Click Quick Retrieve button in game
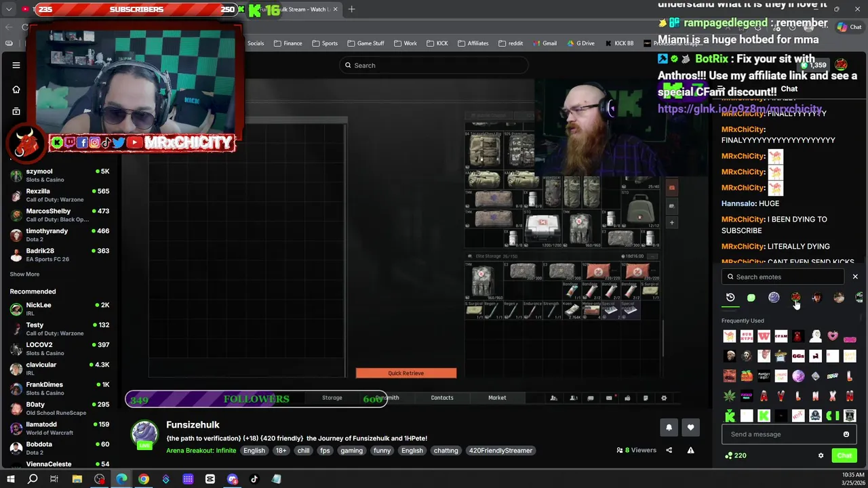 click(406, 373)
